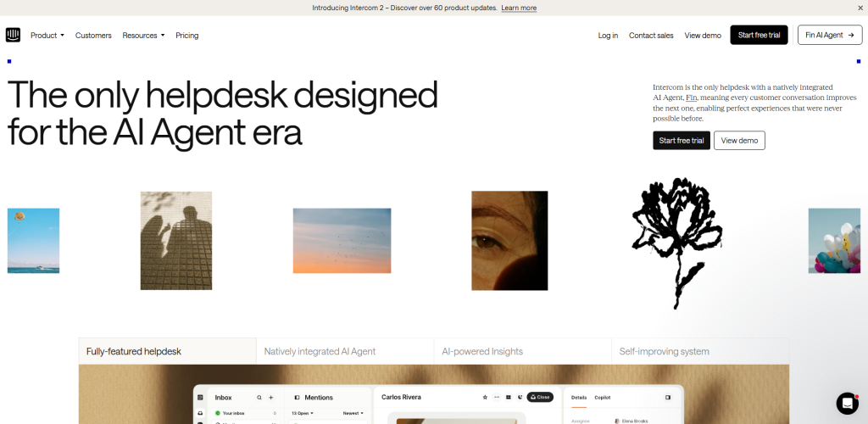Open the 13 Open filter dropdown
Viewport: 868px width, 424px height.
(x=303, y=413)
